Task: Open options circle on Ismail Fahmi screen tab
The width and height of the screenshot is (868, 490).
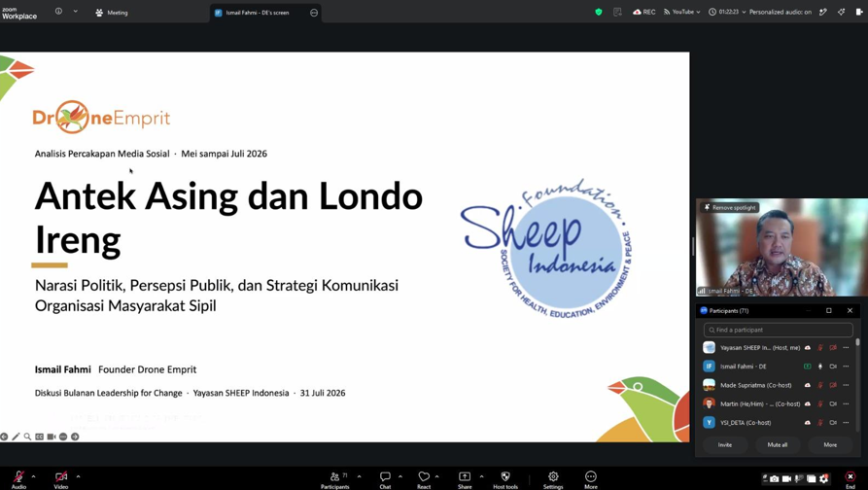Action: [x=314, y=13]
